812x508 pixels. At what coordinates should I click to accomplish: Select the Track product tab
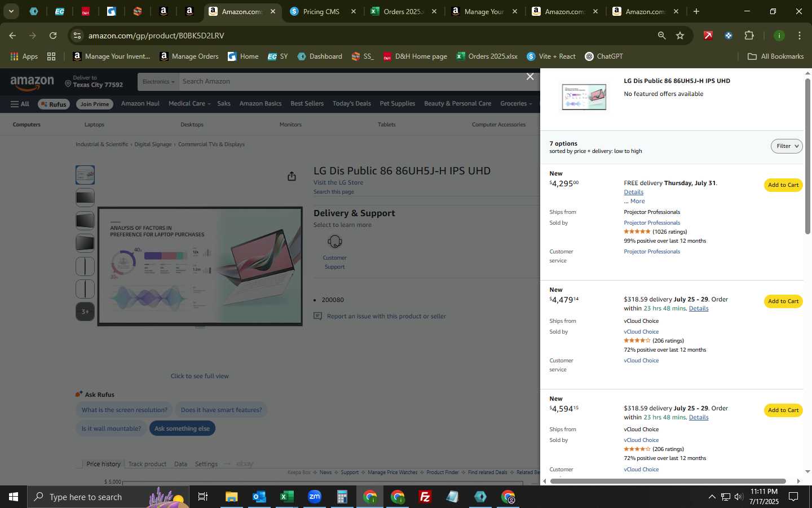[x=147, y=464]
